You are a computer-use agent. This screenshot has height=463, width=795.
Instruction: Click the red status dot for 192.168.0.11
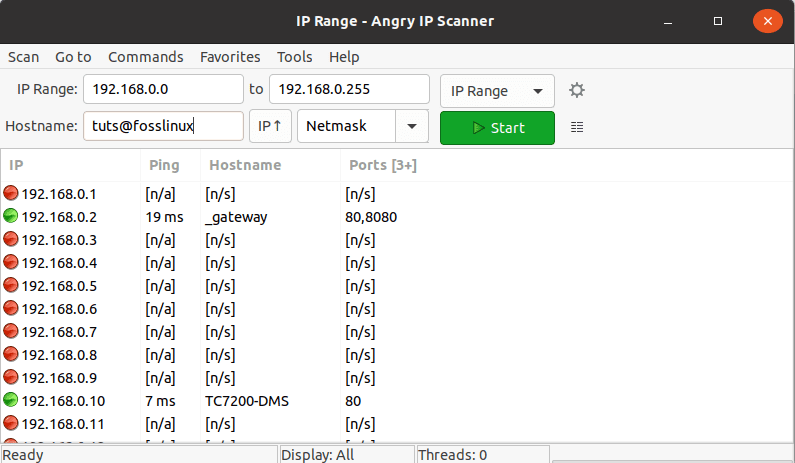(11, 423)
